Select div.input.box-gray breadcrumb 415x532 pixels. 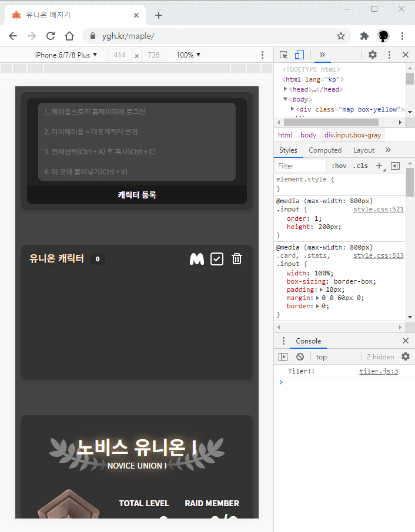tap(353, 135)
